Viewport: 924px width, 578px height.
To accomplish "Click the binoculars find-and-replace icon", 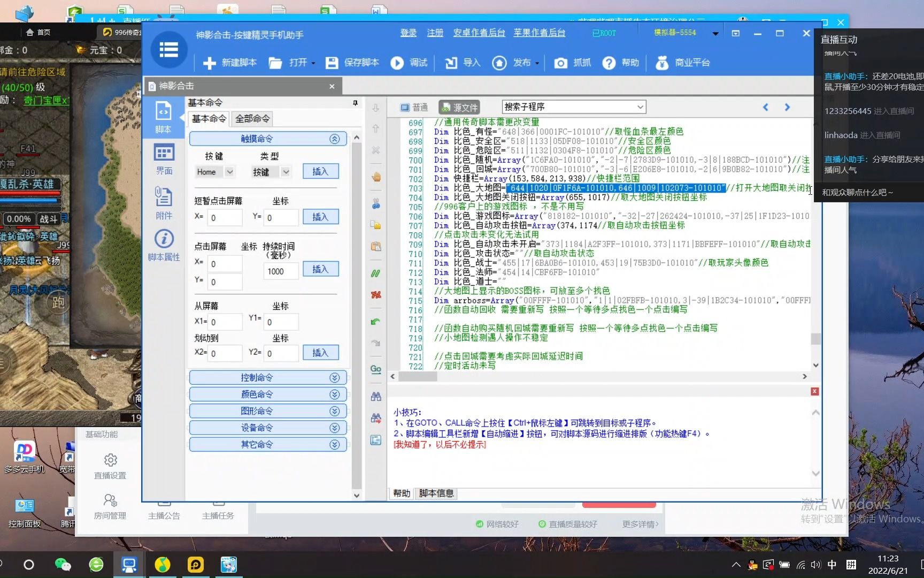I will 376,418.
